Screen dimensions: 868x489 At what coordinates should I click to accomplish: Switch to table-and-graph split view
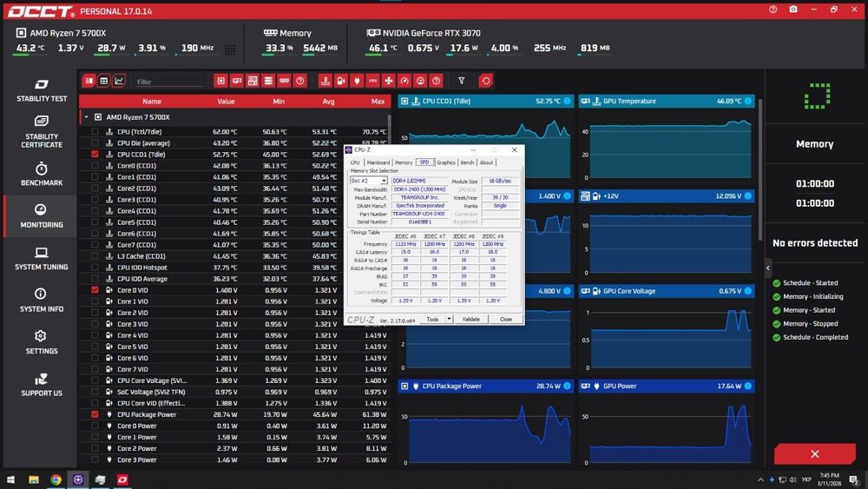[x=89, y=81]
